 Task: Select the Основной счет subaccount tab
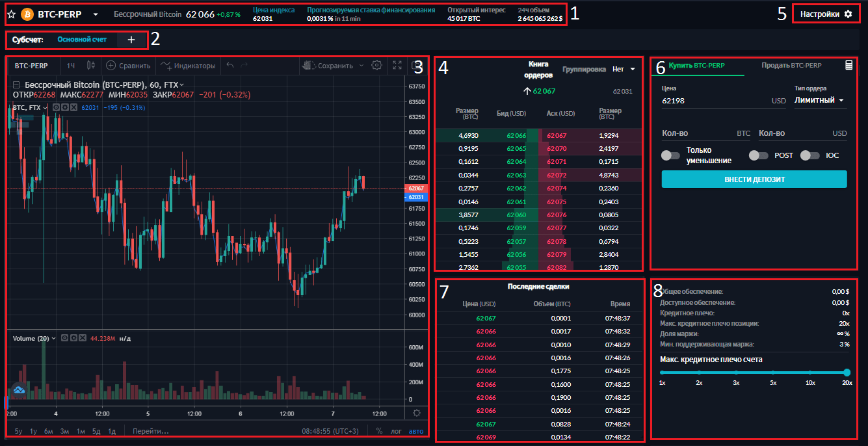(82, 40)
